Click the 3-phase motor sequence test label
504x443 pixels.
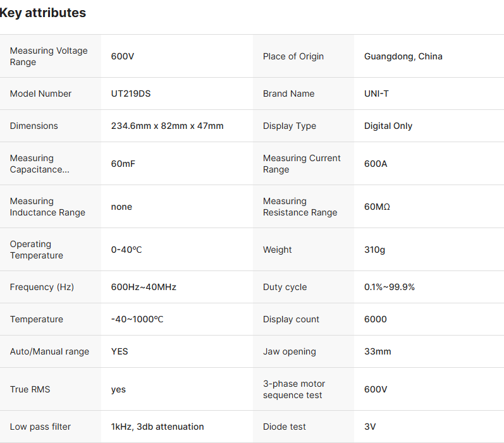pyautogui.click(x=294, y=389)
